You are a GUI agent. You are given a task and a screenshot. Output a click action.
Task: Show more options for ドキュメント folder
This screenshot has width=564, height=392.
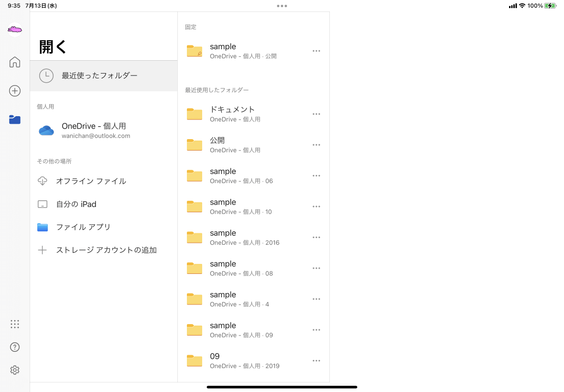click(316, 114)
